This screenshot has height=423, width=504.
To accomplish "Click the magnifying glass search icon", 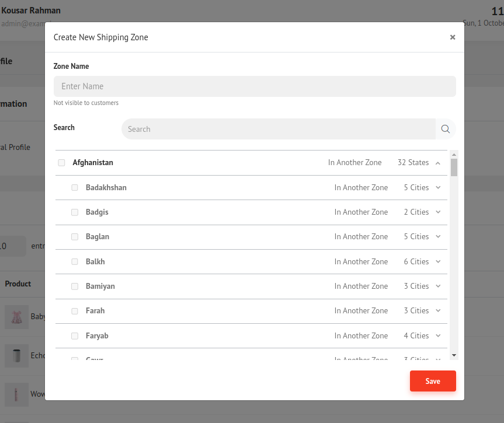I will [x=445, y=129].
